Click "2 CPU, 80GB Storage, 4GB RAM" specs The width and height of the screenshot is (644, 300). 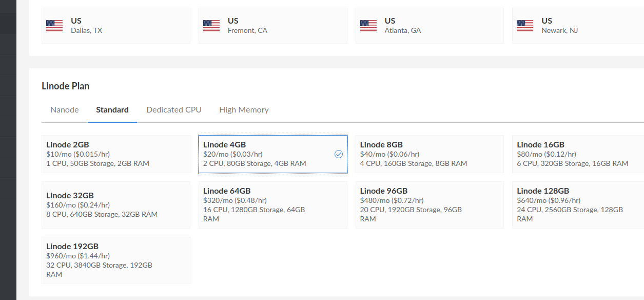[255, 163]
